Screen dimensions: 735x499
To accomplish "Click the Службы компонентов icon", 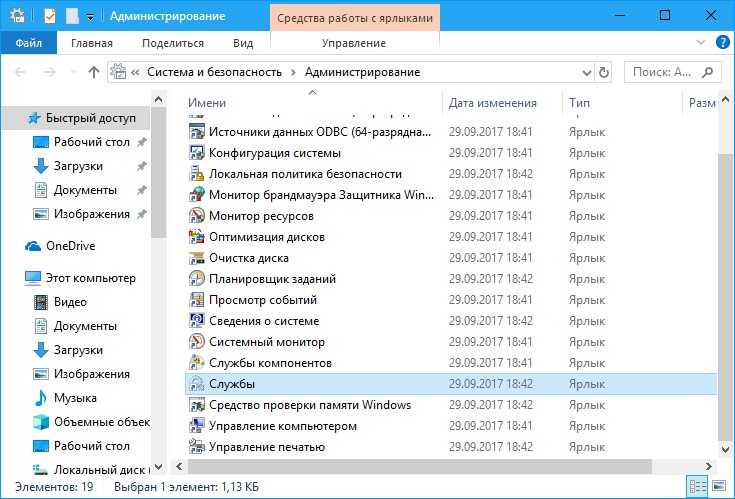I will click(196, 363).
